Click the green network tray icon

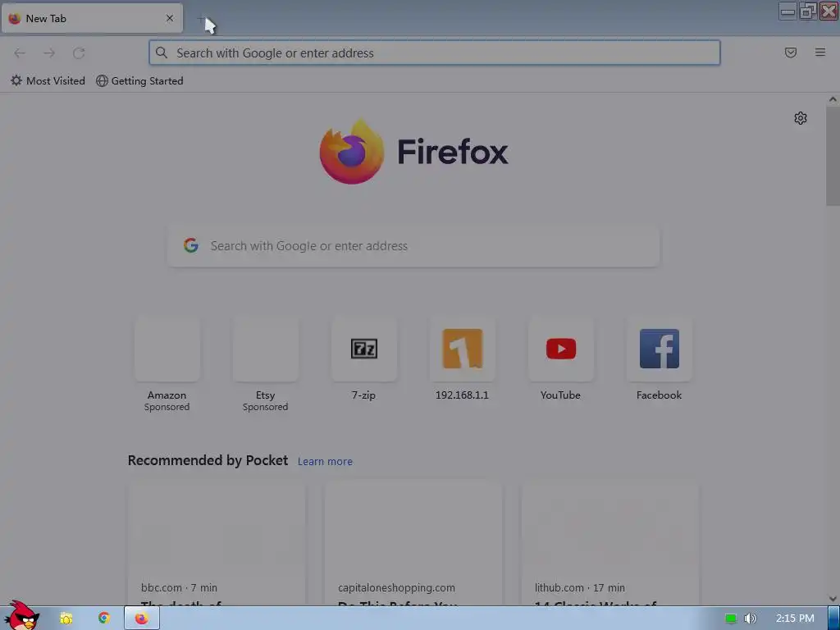pyautogui.click(x=731, y=619)
